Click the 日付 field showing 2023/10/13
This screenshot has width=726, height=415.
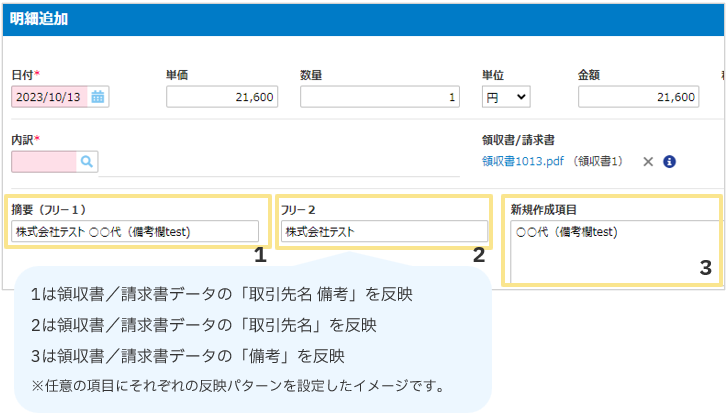(50, 97)
